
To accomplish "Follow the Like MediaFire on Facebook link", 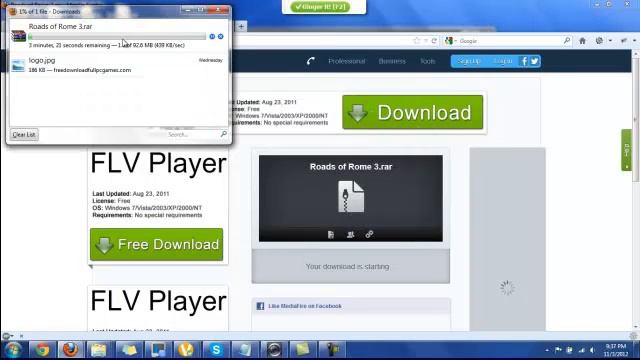I will (x=305, y=306).
